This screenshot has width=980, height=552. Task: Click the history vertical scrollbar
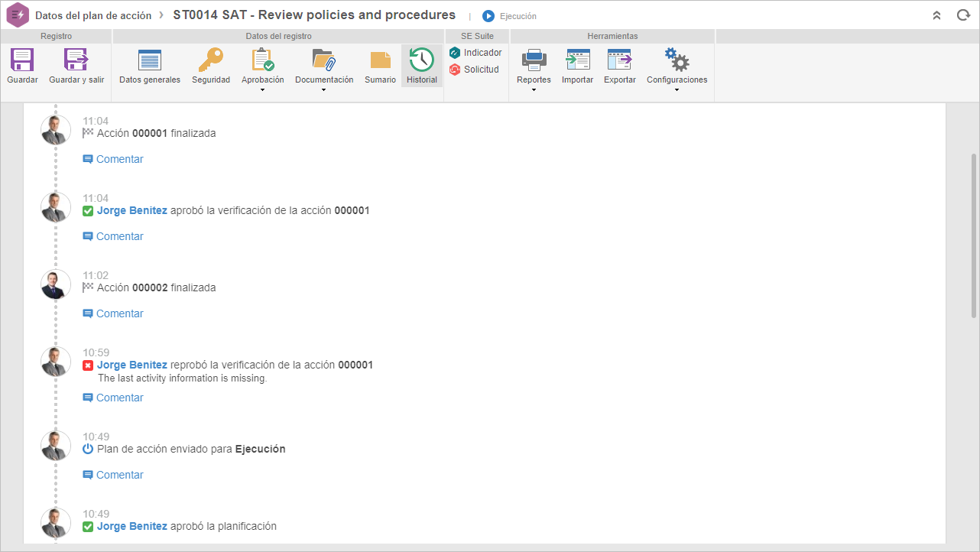(x=974, y=235)
